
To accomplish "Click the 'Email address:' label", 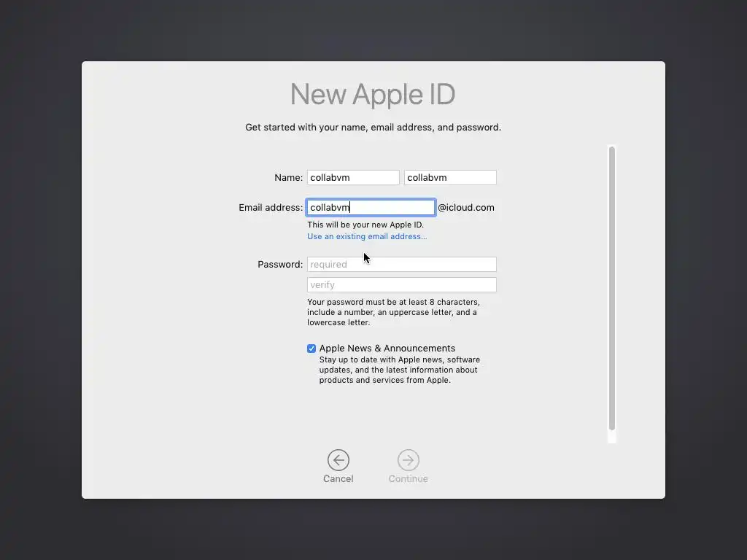I will [x=271, y=208].
